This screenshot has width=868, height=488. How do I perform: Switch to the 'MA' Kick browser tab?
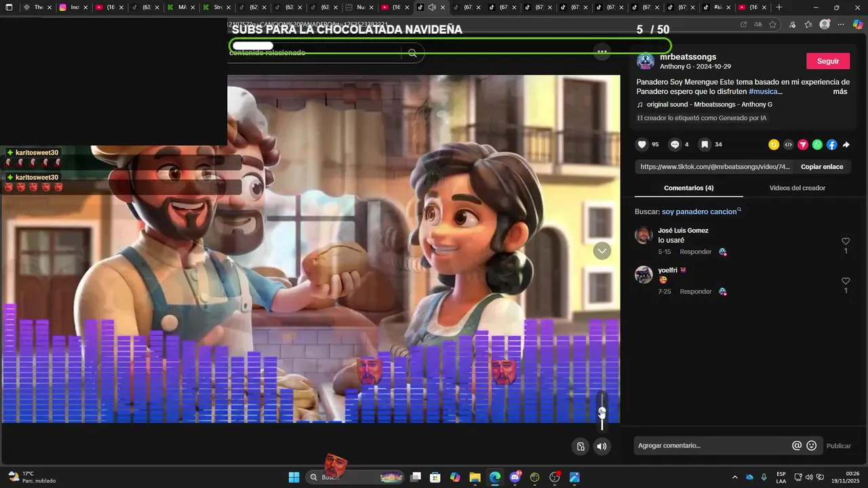182,7
